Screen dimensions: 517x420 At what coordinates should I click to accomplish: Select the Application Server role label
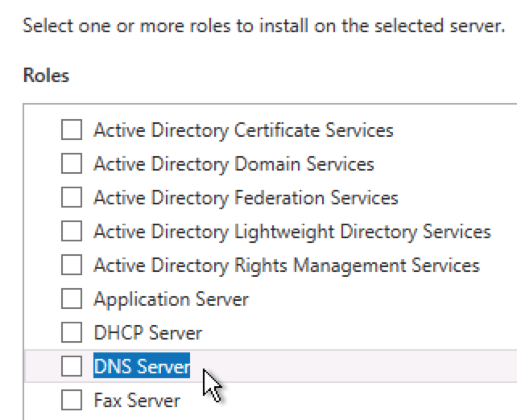[171, 300]
